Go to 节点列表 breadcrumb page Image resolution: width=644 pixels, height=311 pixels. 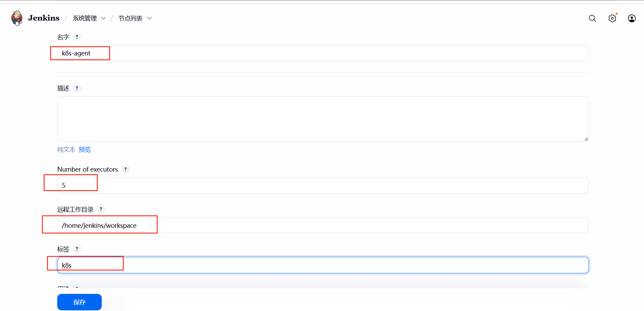[131, 18]
